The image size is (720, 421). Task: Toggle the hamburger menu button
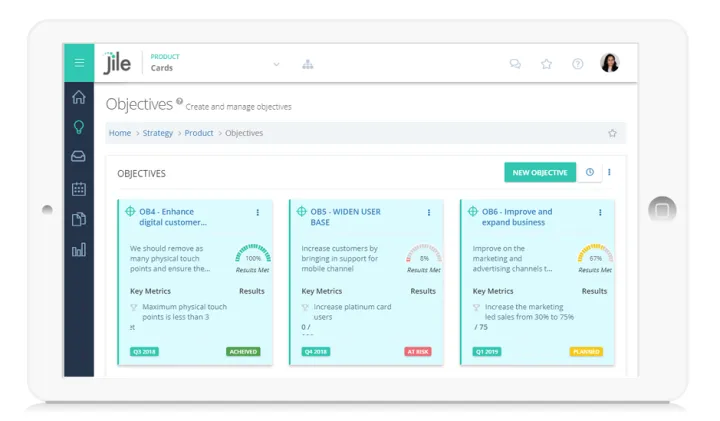79,63
